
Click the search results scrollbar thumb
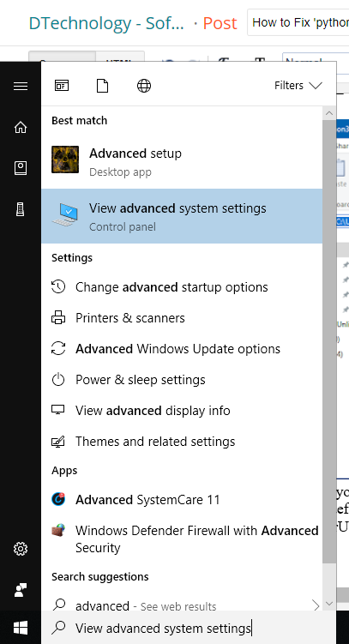click(329, 341)
